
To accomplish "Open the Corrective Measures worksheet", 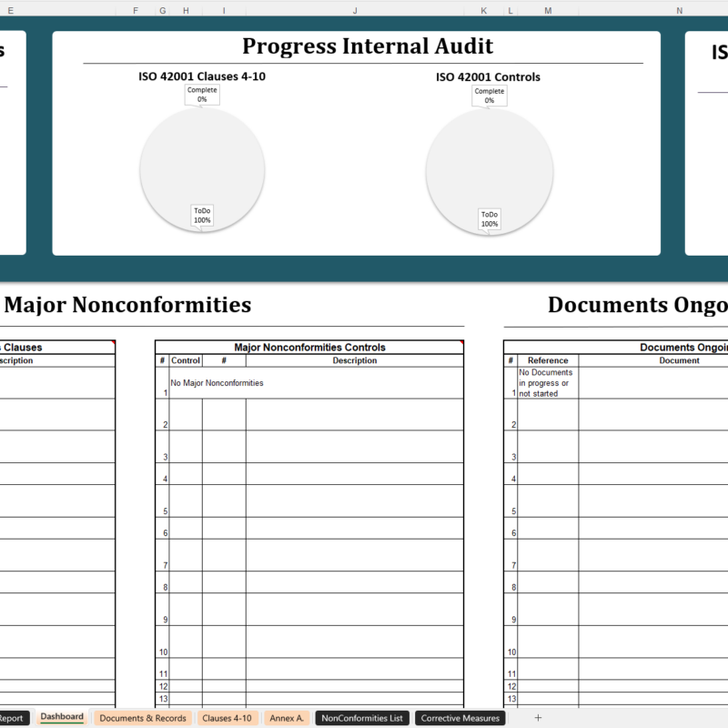I will (x=460, y=717).
